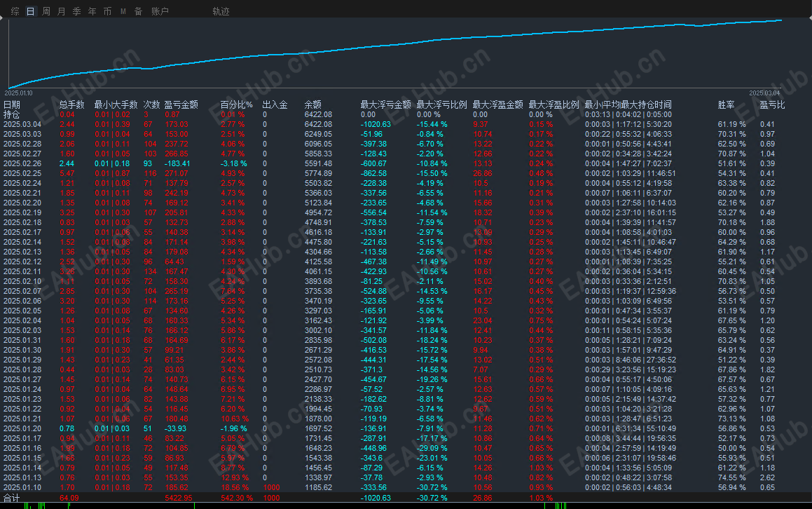Click the 次数 column header
This screenshot has height=509, width=812.
(152, 104)
